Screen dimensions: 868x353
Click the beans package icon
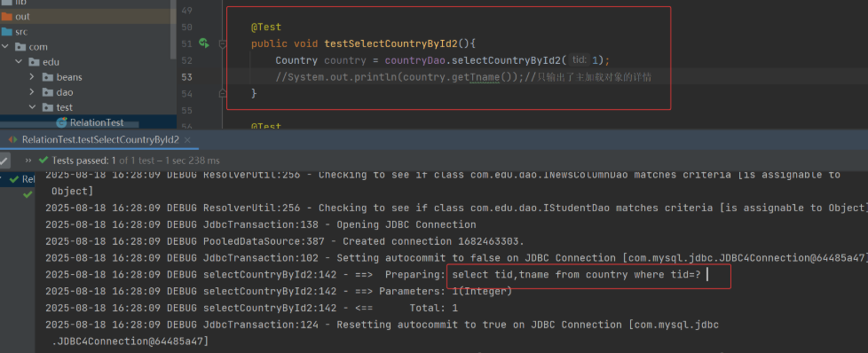tap(48, 77)
